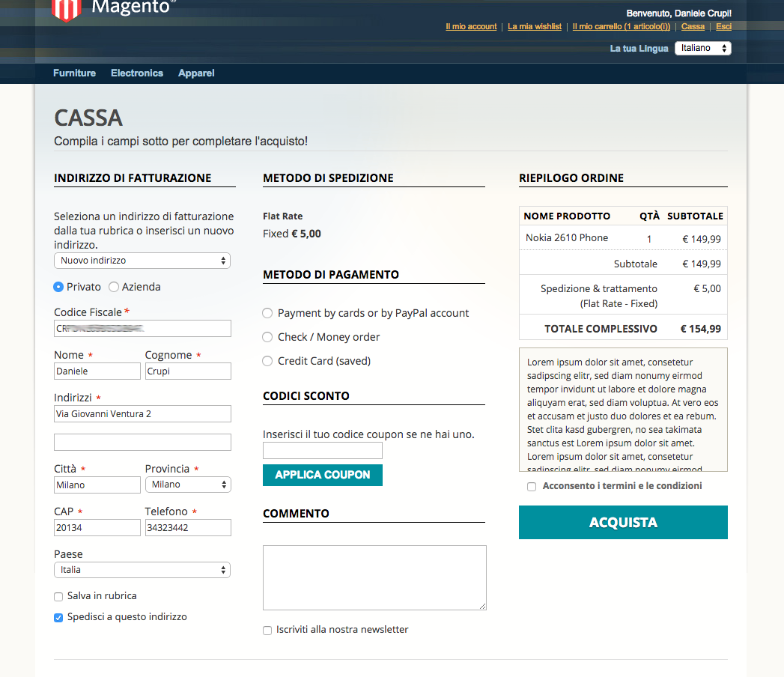Select the Privato radio button
The image size is (784, 677).
(x=58, y=287)
